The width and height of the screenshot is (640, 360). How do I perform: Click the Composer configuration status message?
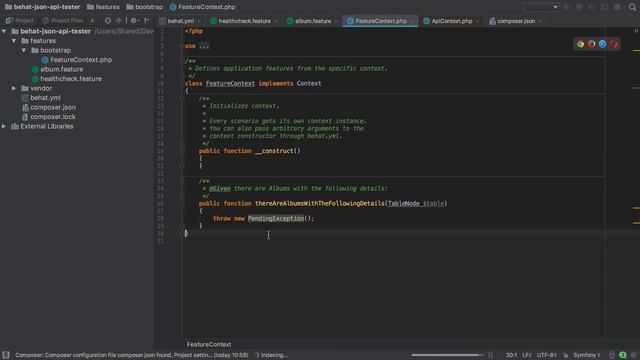point(132,355)
